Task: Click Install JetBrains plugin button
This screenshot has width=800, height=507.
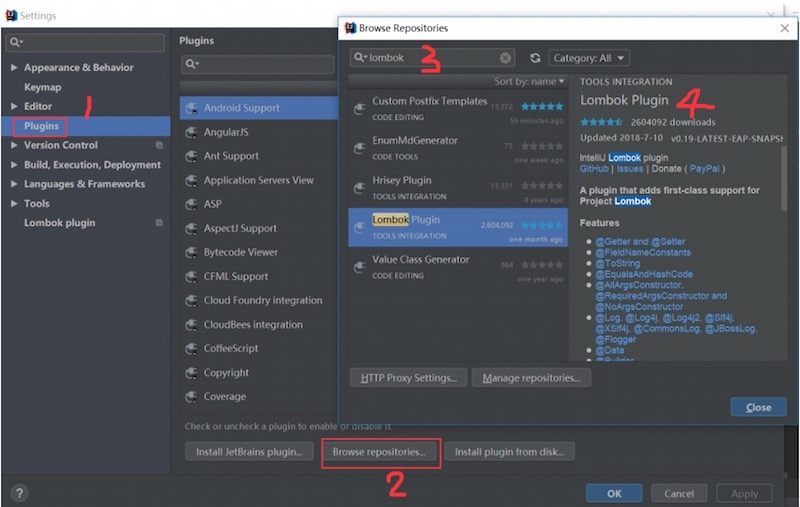Action: point(249,452)
